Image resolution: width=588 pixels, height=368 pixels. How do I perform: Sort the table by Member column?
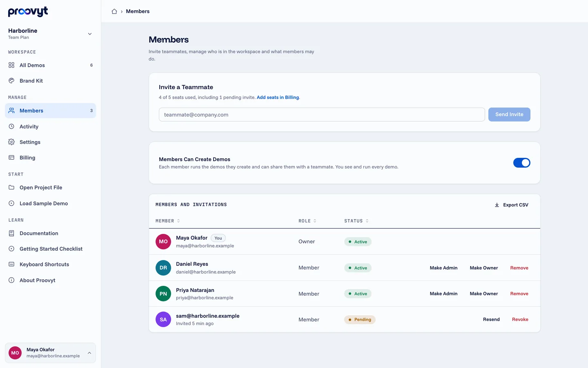coord(168,221)
